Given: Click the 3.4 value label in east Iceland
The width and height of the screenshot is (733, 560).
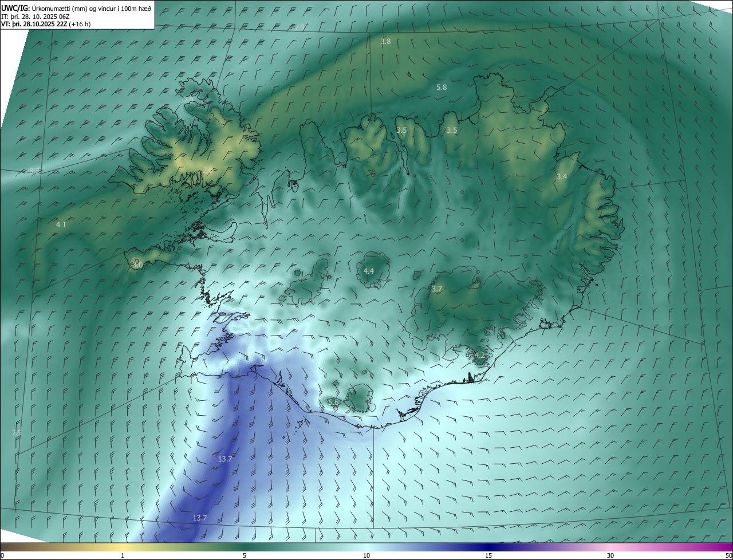Looking at the screenshot, I should 562,177.
